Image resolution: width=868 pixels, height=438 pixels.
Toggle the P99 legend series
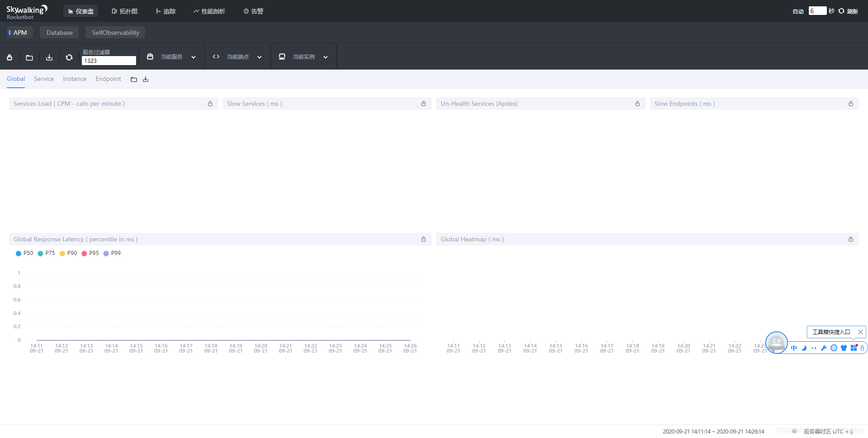click(x=112, y=253)
